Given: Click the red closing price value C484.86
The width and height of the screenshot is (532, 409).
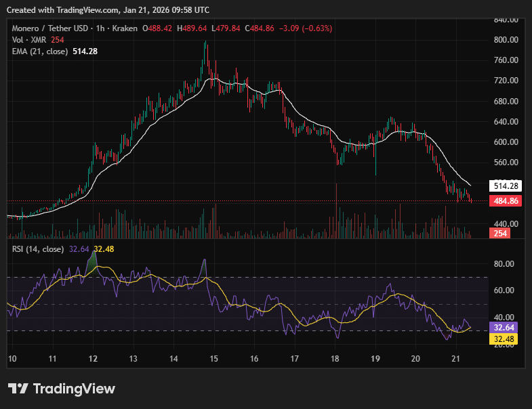Looking at the screenshot, I should click(x=259, y=28).
